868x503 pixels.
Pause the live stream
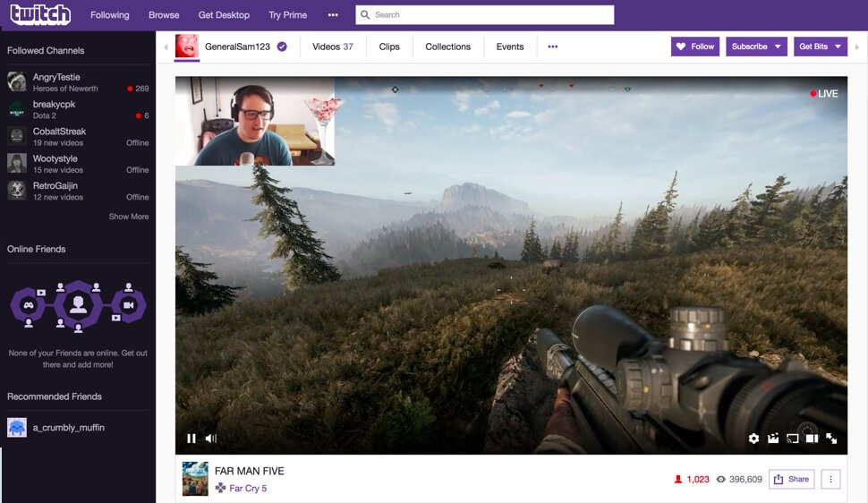pyautogui.click(x=191, y=439)
